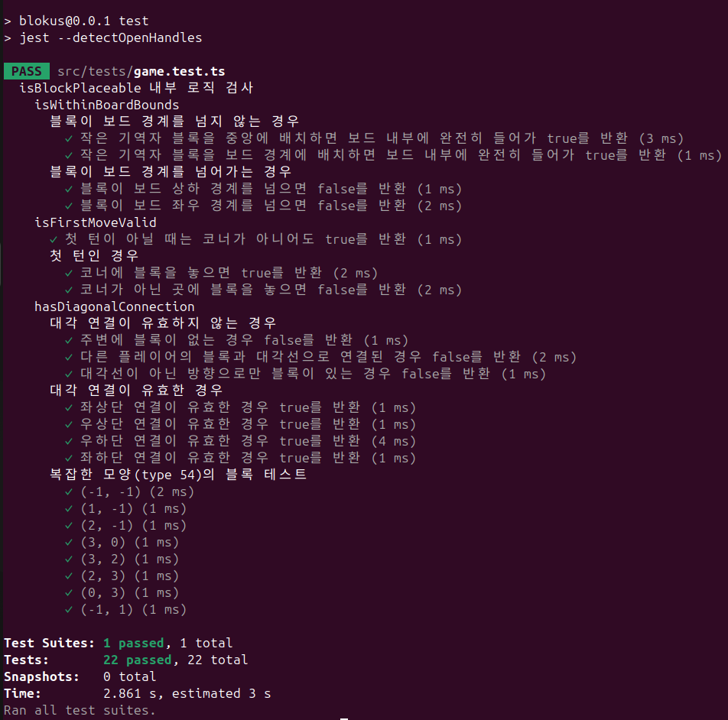This screenshot has height=720, width=728.
Task: Click '대각 연결이 유효하지 않는 경우' heading
Action: pyautogui.click(x=163, y=323)
